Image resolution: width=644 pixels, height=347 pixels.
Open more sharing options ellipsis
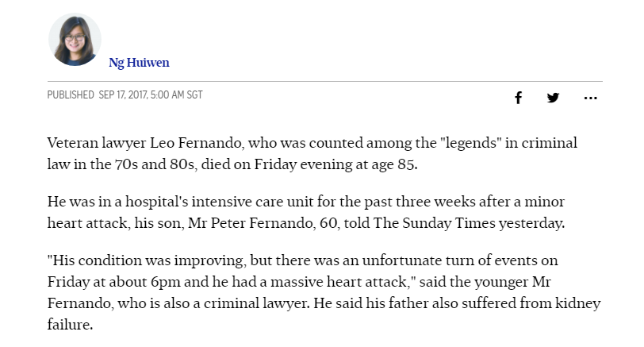pos(590,98)
